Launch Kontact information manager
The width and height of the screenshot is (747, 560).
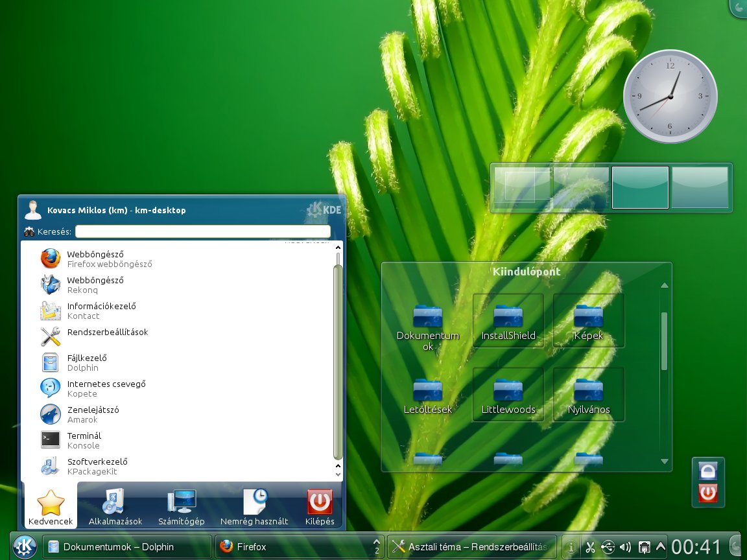pyautogui.click(x=181, y=311)
